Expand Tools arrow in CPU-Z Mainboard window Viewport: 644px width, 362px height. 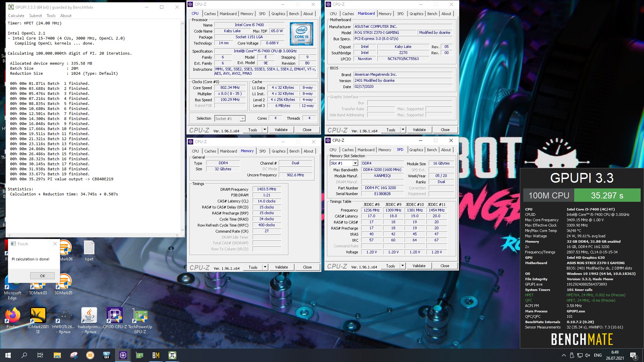403,130
